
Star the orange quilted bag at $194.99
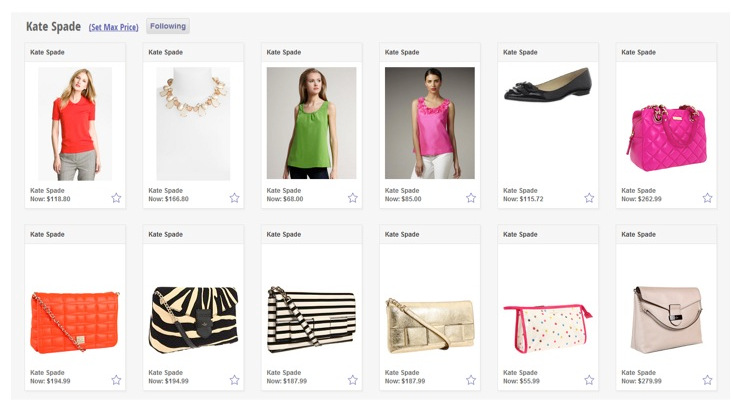[116, 380]
